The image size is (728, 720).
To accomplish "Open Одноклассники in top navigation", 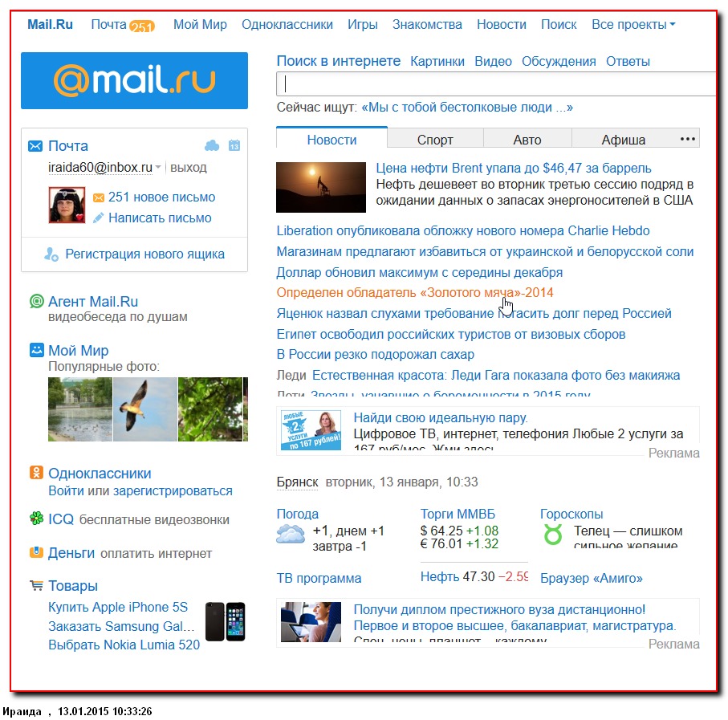I will [287, 25].
